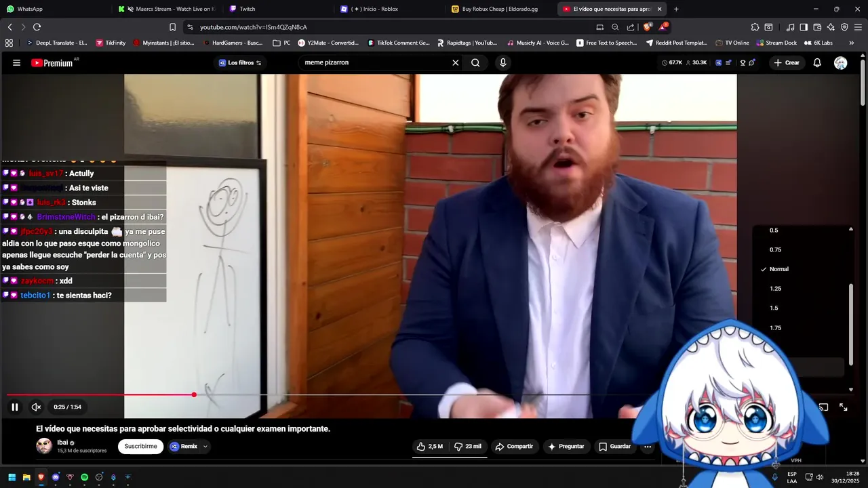
Task: Open the Los filtros dropdown
Action: coord(240,62)
